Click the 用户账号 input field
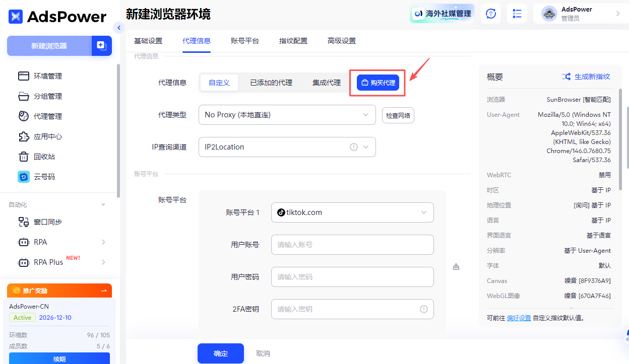629x364 pixels. pyautogui.click(x=352, y=245)
